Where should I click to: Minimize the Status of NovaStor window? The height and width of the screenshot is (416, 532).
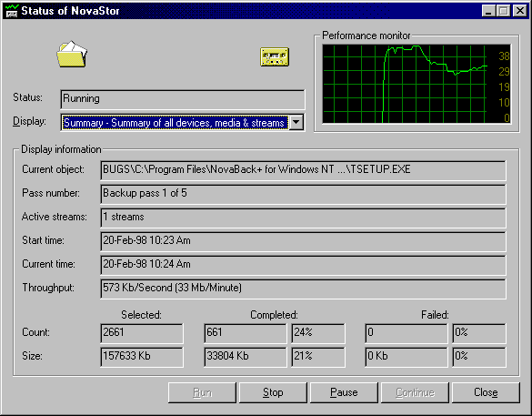click(488, 11)
